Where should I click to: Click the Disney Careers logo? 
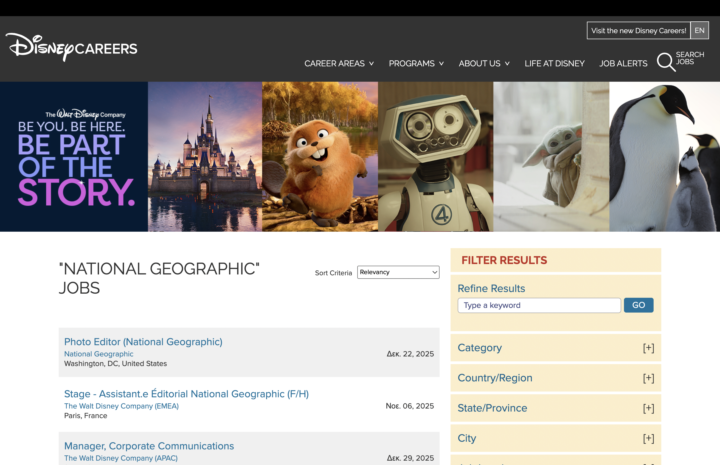[x=71, y=47]
